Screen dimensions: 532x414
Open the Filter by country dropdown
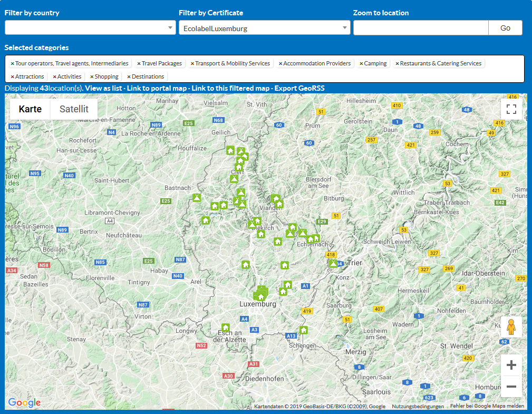click(90, 27)
